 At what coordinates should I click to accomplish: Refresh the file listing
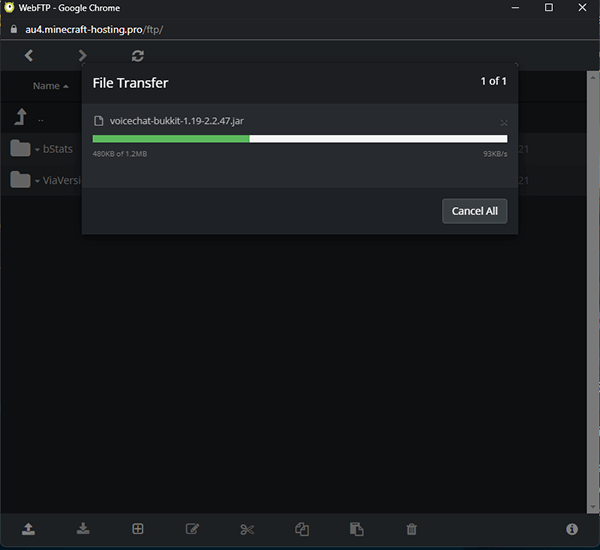pos(138,56)
